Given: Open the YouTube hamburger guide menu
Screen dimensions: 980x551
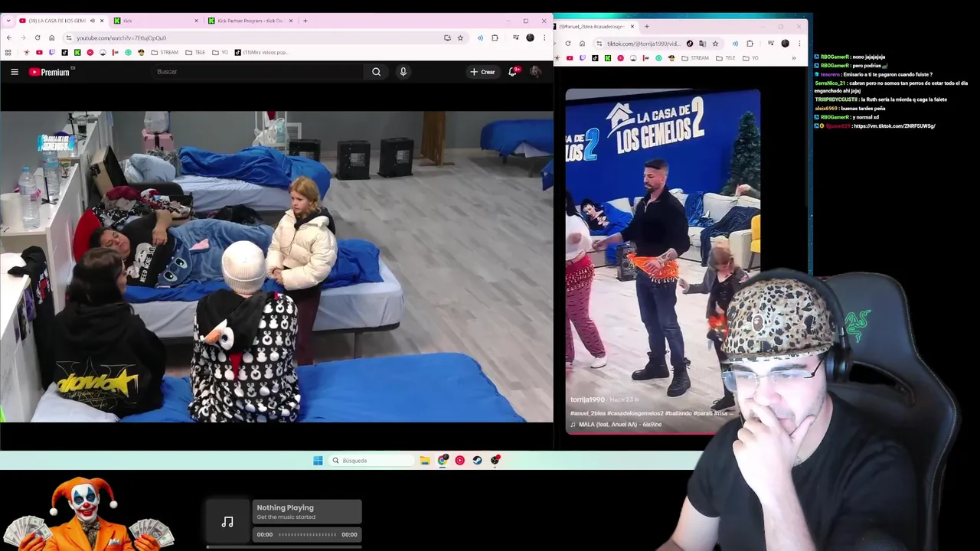Looking at the screenshot, I should pyautogui.click(x=15, y=72).
